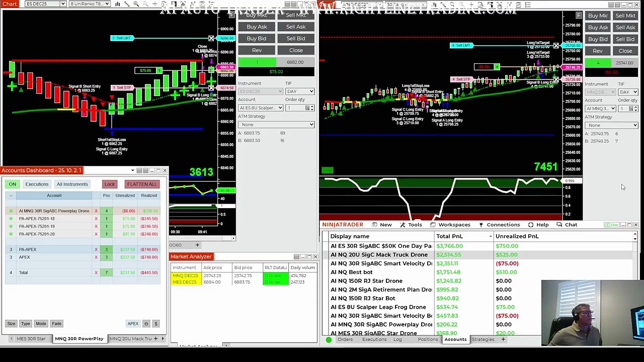Open Account dropdown in MNQ chart trader

click(x=601, y=109)
